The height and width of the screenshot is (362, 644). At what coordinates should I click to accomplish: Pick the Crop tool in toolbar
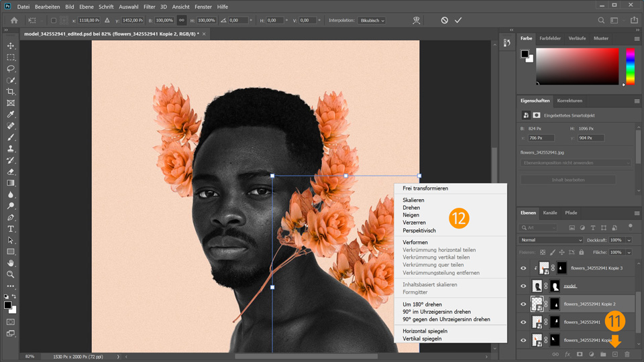[x=11, y=91]
